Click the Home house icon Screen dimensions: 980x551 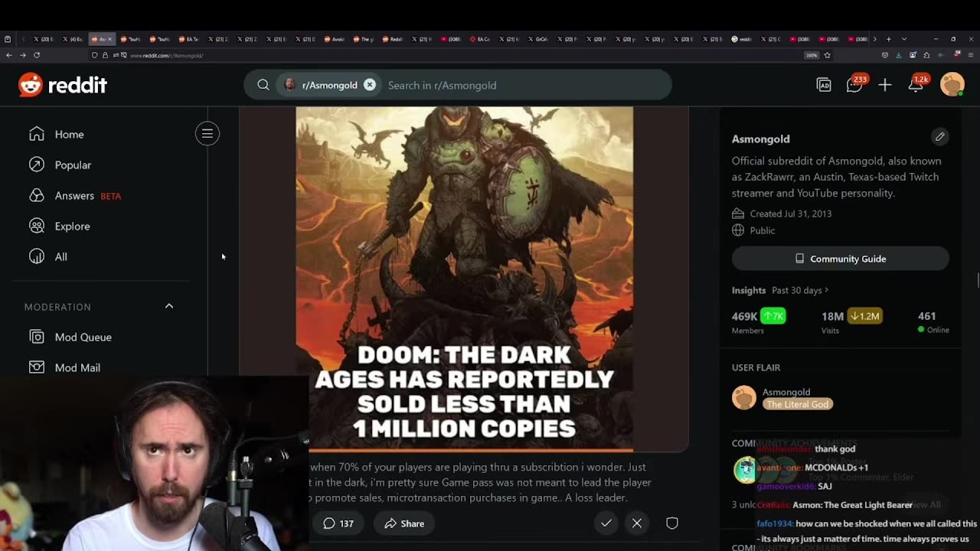coord(37,134)
